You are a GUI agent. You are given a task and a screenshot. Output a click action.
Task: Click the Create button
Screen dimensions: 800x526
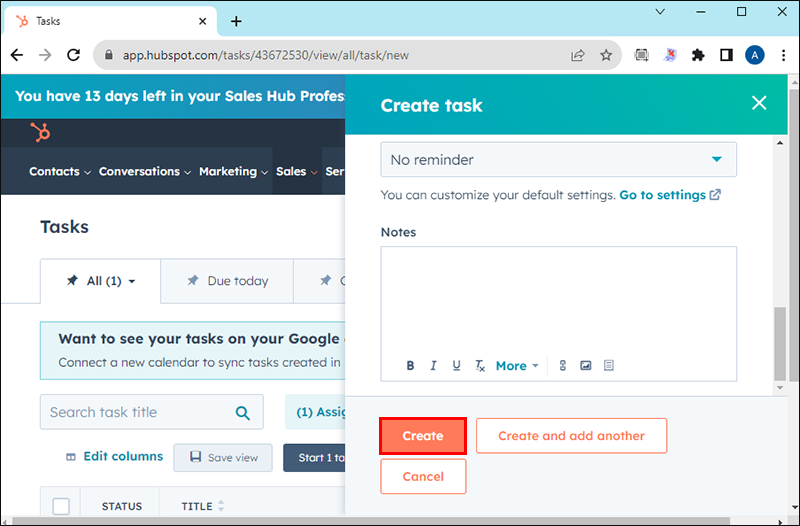coord(423,436)
